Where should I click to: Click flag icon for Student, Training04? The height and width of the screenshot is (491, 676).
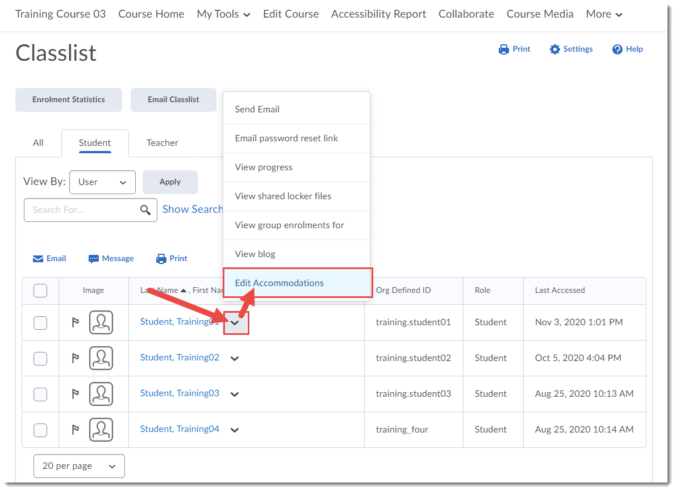[75, 430]
